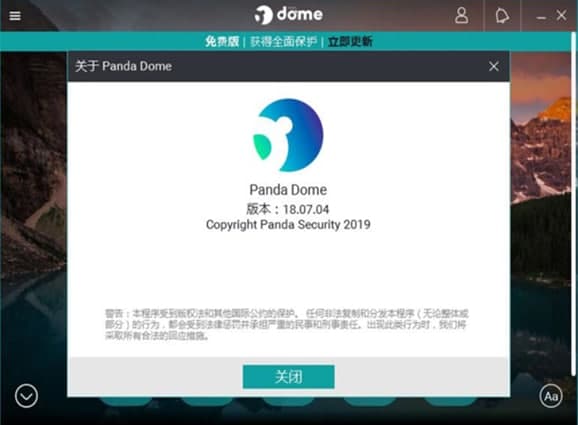Expand the down-arrow circle icon

click(26, 396)
